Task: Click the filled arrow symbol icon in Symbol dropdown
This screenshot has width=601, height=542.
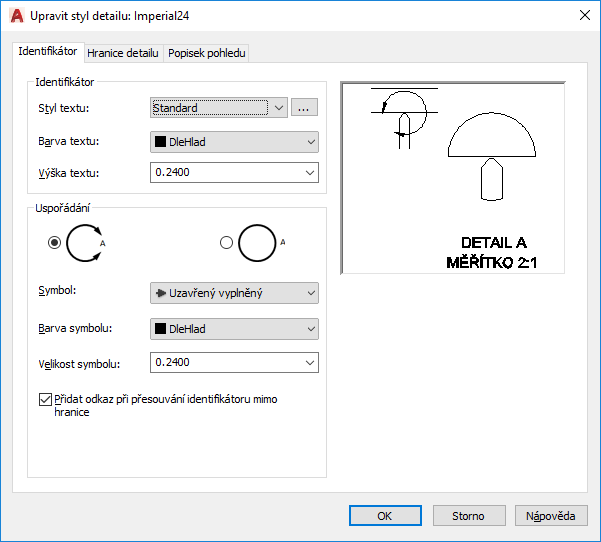Action: [x=161, y=293]
